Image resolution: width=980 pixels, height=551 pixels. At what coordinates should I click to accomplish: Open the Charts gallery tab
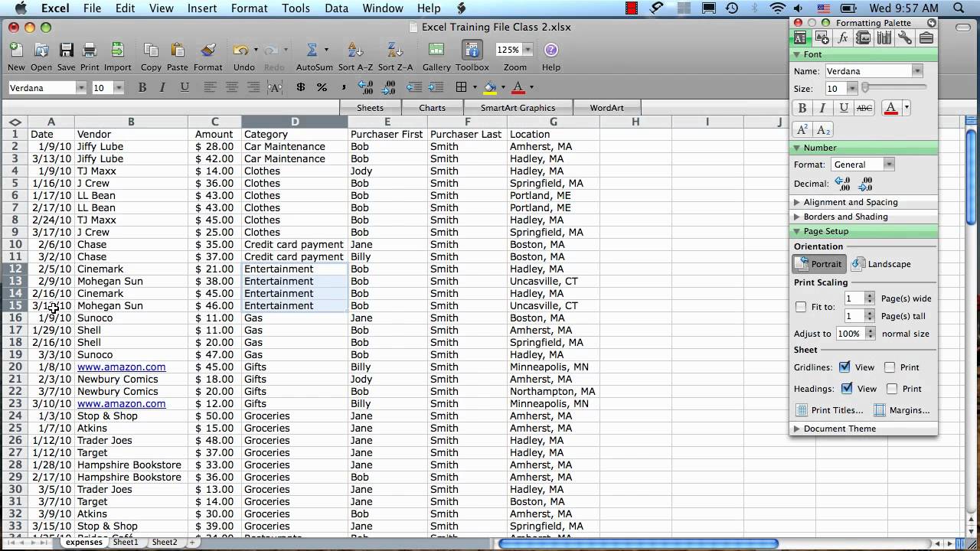432,108
